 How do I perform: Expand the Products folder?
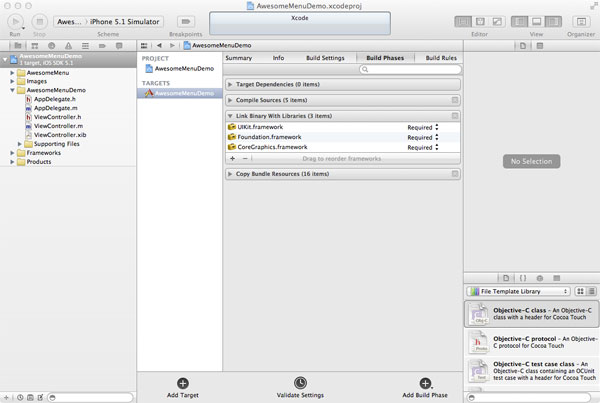tap(12, 162)
